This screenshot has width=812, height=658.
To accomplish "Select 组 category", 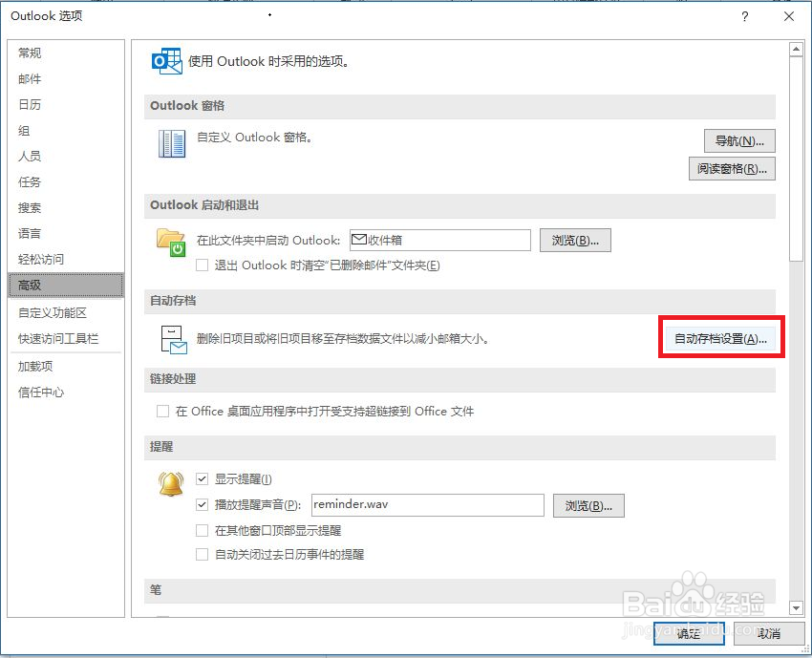I will pyautogui.click(x=66, y=131).
